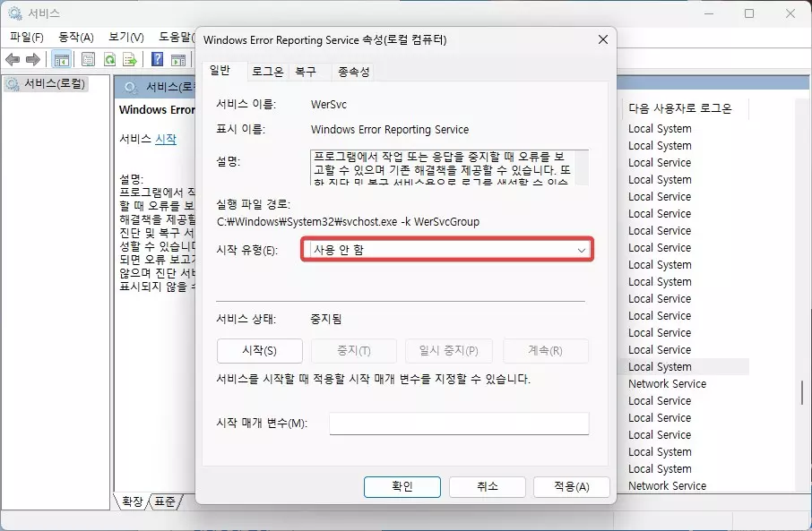This screenshot has height=531, width=812.
Task: Click the Refresh toolbar icon
Action: (109, 59)
